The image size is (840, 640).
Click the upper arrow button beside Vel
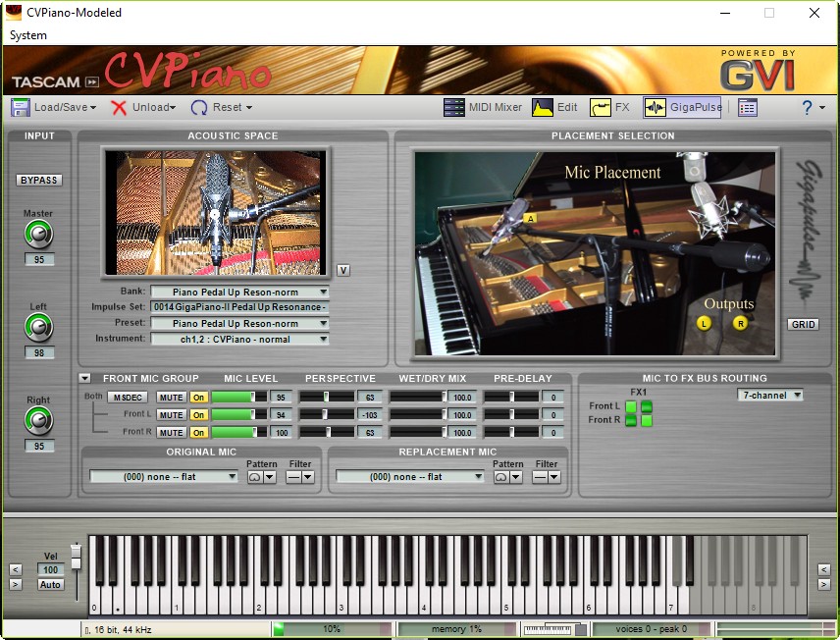click(16, 569)
